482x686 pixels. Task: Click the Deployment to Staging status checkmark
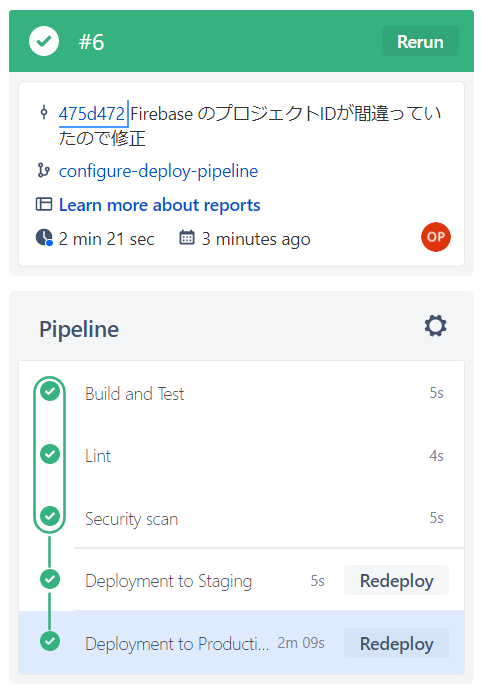pyautogui.click(x=50, y=579)
